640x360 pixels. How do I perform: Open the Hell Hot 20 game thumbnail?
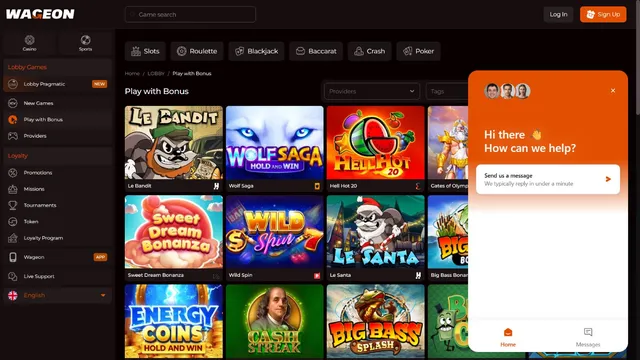tap(376, 142)
